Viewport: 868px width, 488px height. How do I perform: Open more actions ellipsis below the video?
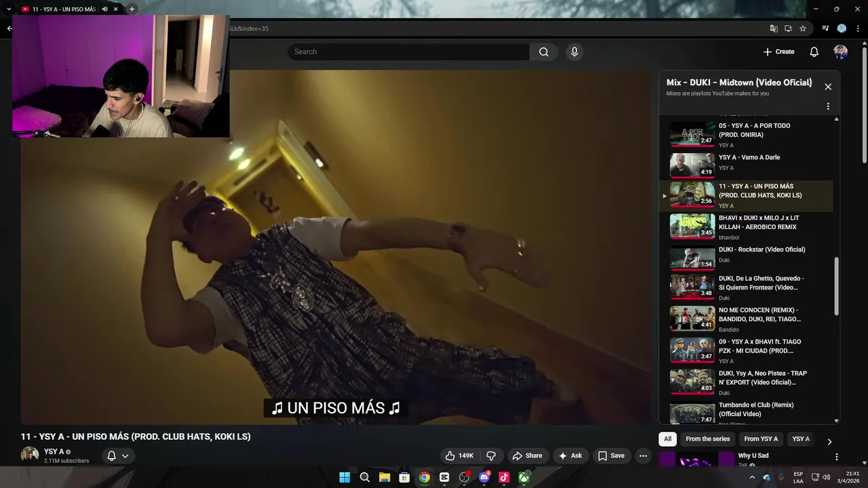coord(643,456)
